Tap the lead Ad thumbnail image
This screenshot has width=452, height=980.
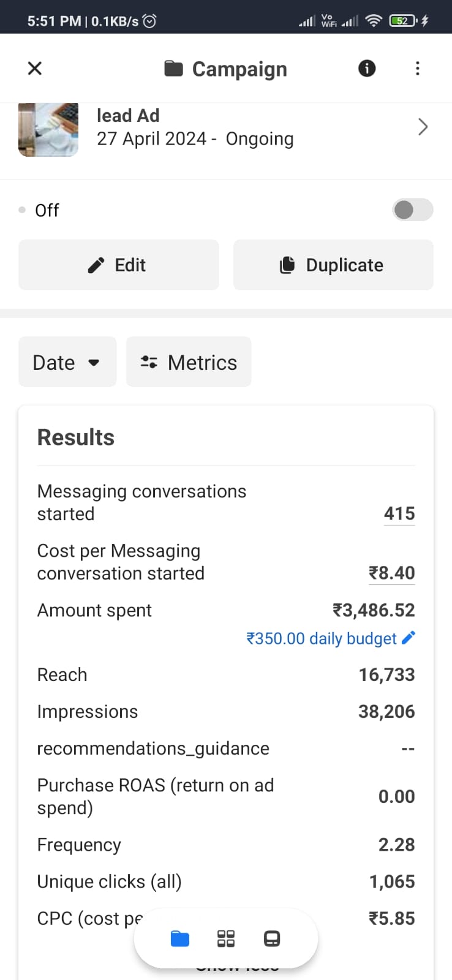point(48,129)
